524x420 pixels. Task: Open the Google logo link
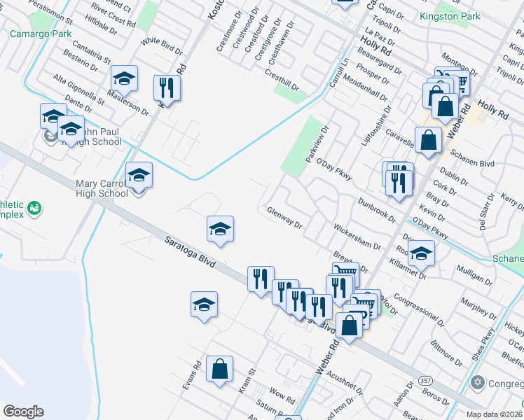pos(23,412)
